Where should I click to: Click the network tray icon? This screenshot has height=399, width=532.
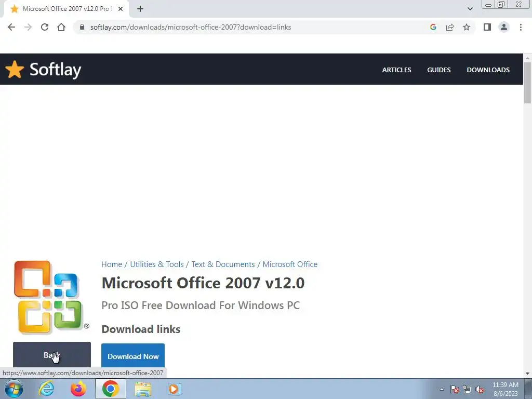[x=467, y=389]
